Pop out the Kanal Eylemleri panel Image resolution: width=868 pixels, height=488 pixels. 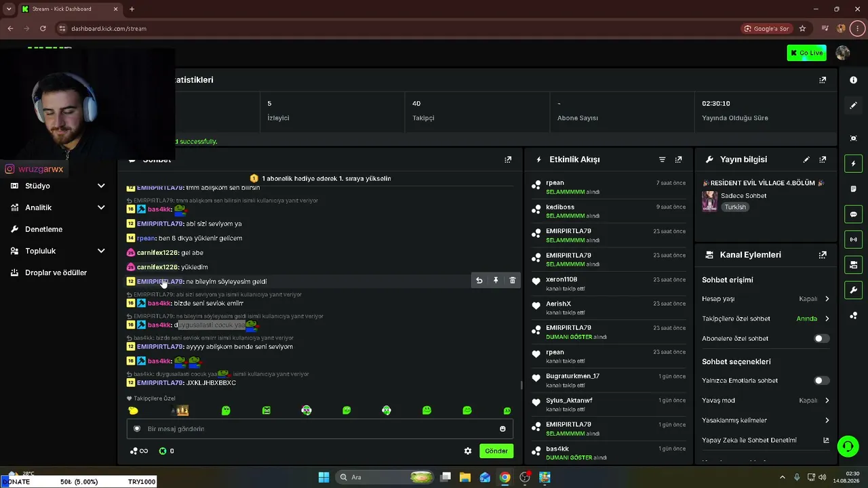[x=823, y=255]
